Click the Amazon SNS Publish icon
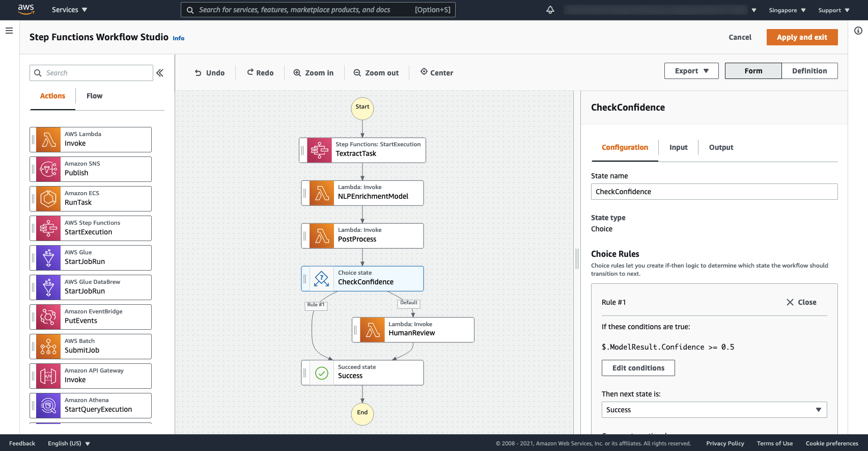 tap(48, 169)
